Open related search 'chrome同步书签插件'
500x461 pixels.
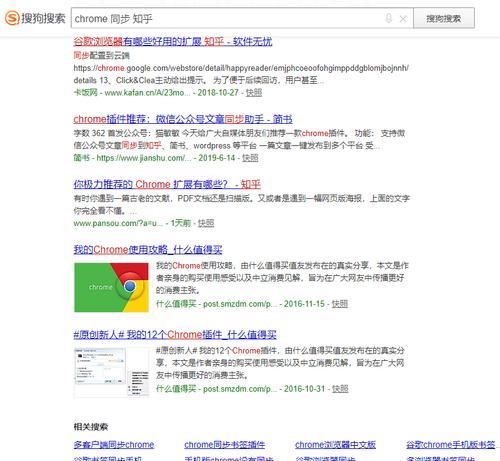pyautogui.click(x=225, y=445)
